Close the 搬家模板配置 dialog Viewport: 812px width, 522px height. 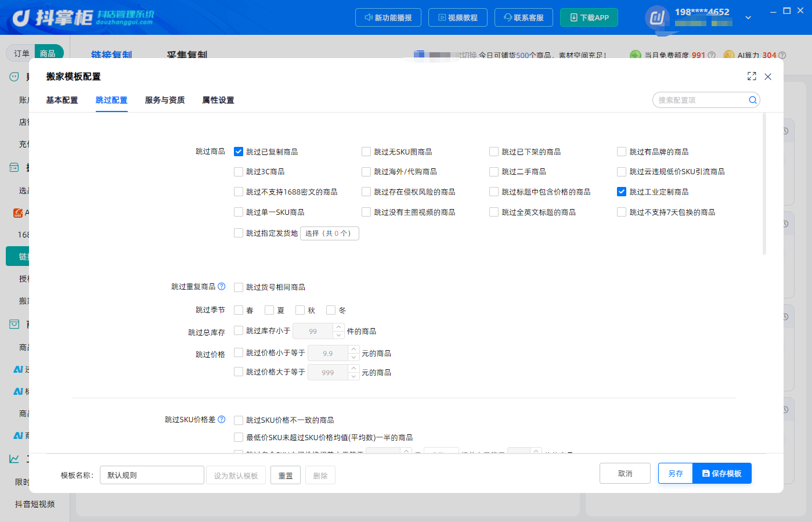(x=768, y=77)
